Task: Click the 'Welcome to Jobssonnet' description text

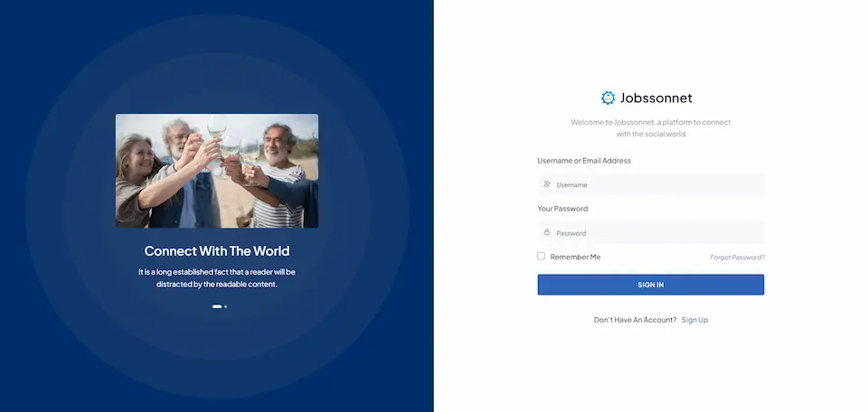Action: click(x=651, y=127)
